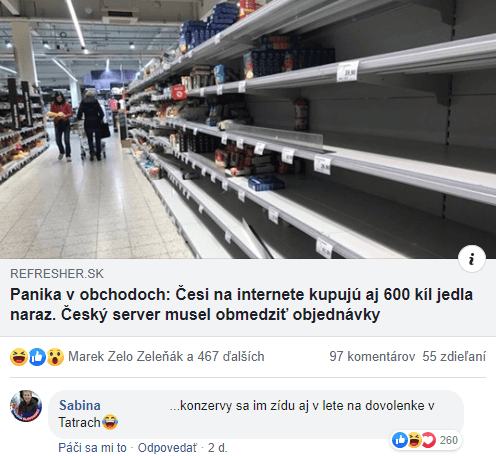Click the 260 reactions count on comment
496x456 pixels.
[x=448, y=440]
